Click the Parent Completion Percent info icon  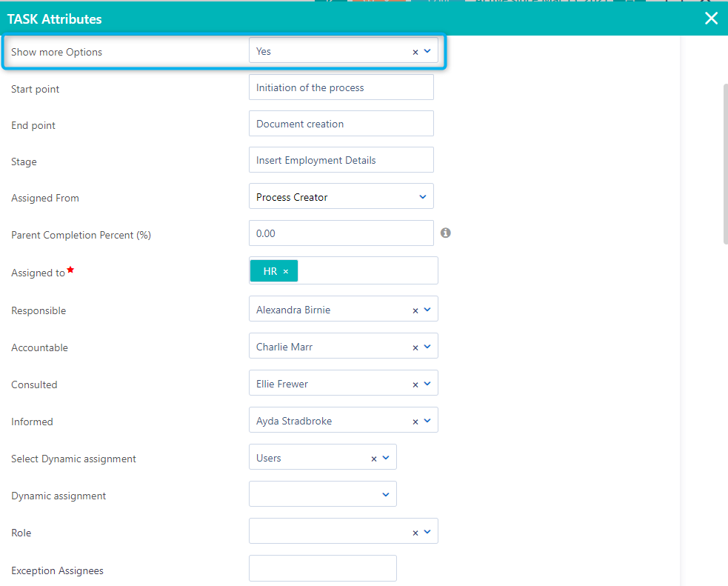[445, 233]
